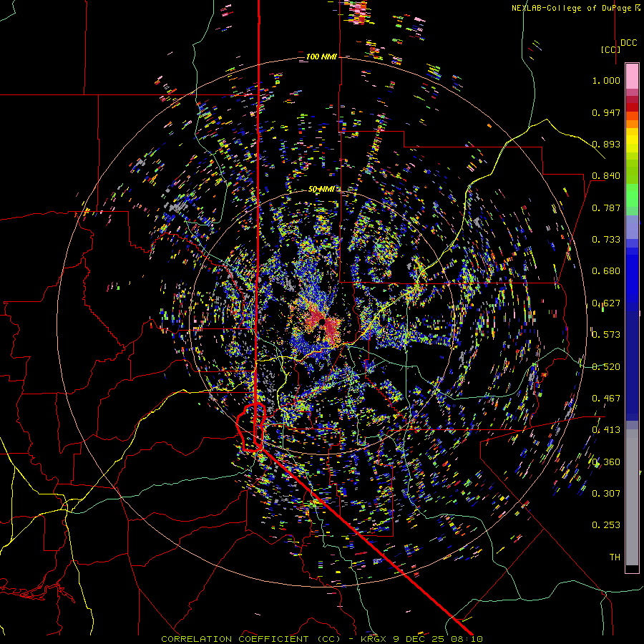Pick the gray segment of the color bar
Image resolution: width=644 pixels, height=644 pixels.
point(632,497)
